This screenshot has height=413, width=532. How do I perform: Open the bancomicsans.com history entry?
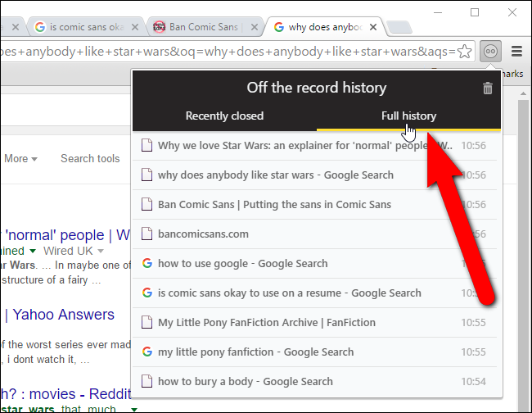[314, 234]
